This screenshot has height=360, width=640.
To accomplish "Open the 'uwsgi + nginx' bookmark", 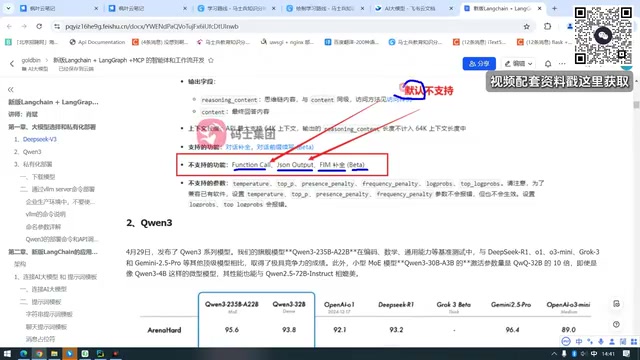I will pyautogui.click(x=287, y=42).
